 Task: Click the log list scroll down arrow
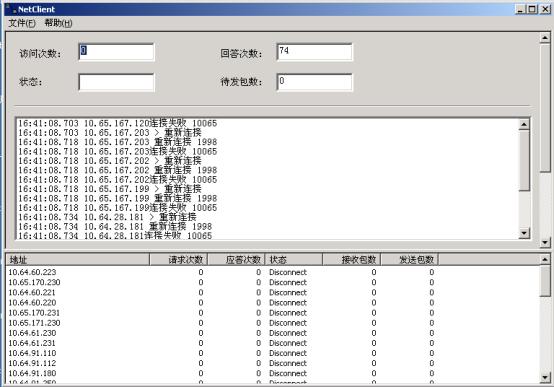pos(524,233)
